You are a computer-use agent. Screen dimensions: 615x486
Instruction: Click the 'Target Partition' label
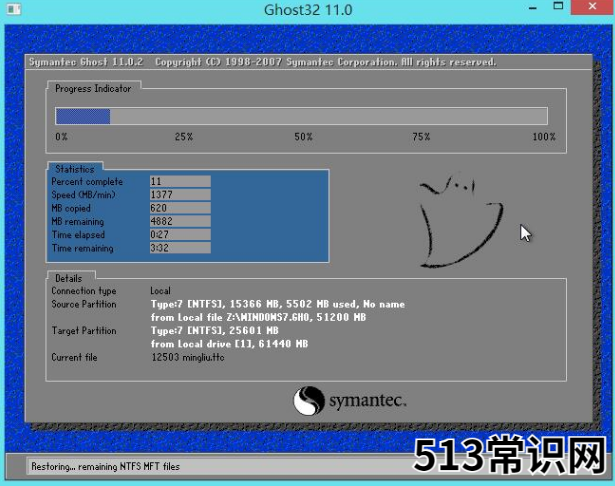tap(84, 331)
